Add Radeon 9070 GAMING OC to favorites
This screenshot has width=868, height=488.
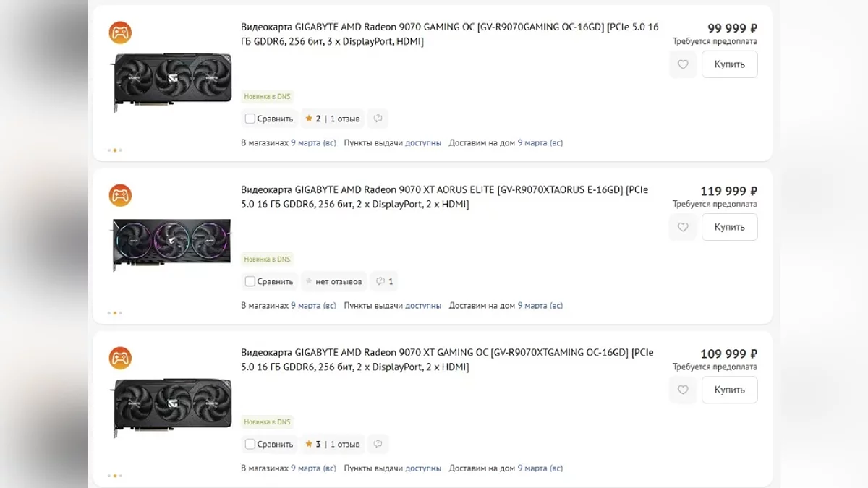click(683, 64)
